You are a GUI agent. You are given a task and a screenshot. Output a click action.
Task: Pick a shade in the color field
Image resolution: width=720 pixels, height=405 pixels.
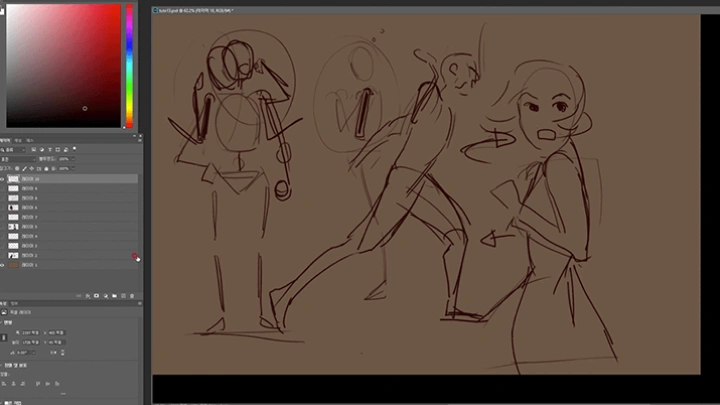tap(63, 66)
